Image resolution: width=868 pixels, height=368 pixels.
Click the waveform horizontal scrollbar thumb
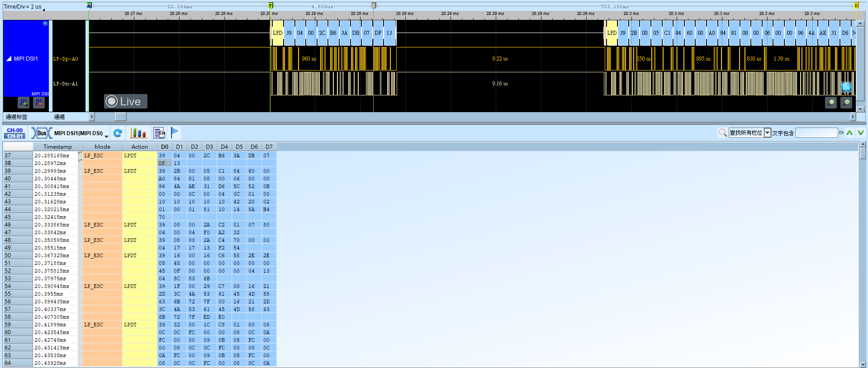(121, 117)
